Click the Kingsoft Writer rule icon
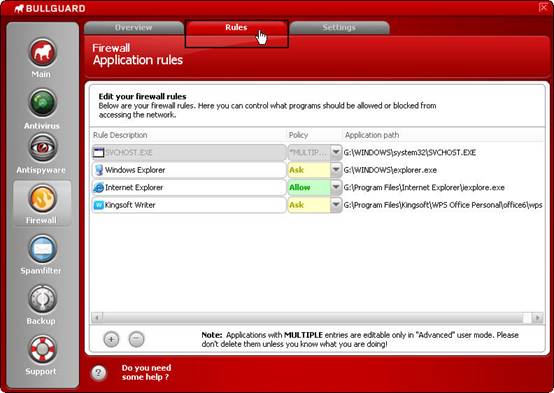The height and width of the screenshot is (393, 554). point(99,205)
